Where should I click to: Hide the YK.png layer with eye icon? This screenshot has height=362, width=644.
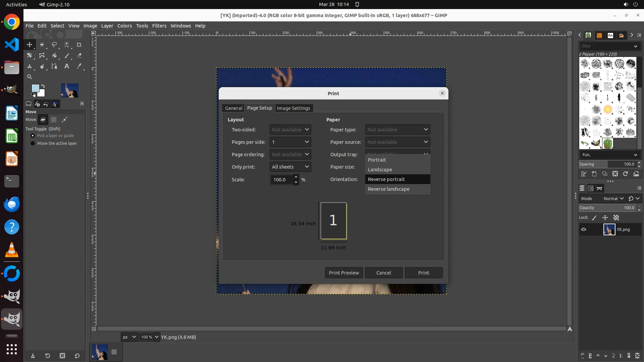tap(584, 230)
